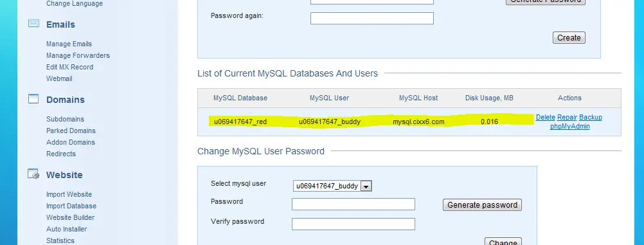
Task: Open the Subdomains page
Action: pyautogui.click(x=66, y=119)
